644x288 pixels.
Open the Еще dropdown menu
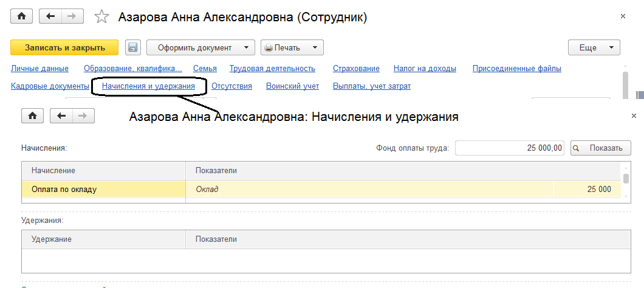pyautogui.click(x=594, y=47)
